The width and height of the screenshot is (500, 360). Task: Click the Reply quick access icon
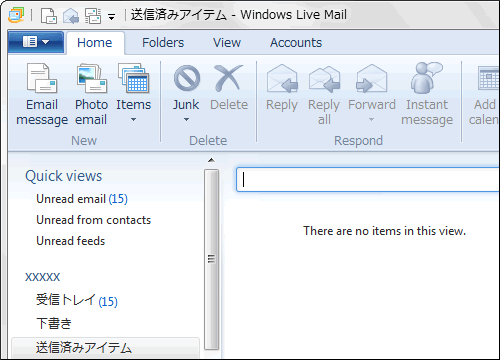[71, 16]
